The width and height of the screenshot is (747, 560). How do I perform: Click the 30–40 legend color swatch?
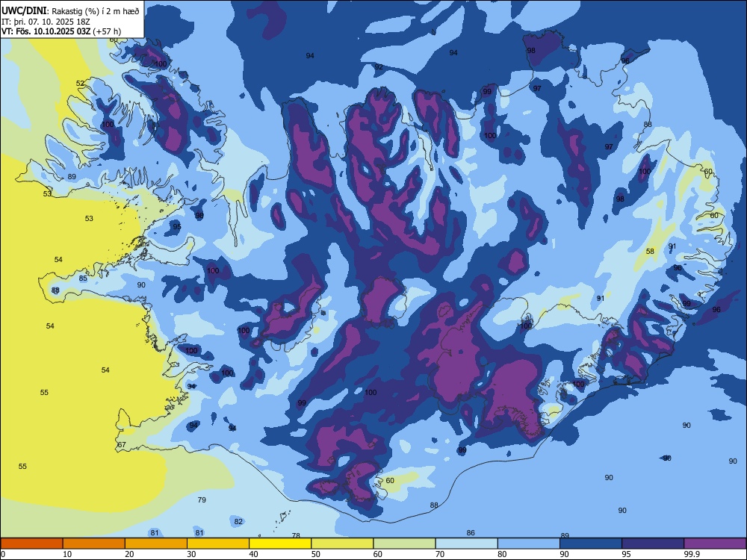(x=218, y=544)
